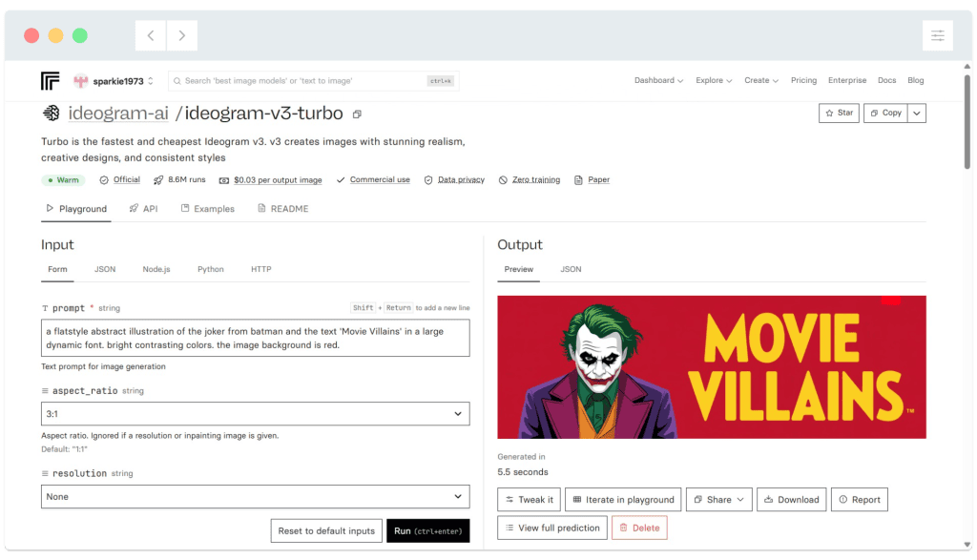
Task: Click the ideogram-ai brain logo icon
Action: point(52,114)
